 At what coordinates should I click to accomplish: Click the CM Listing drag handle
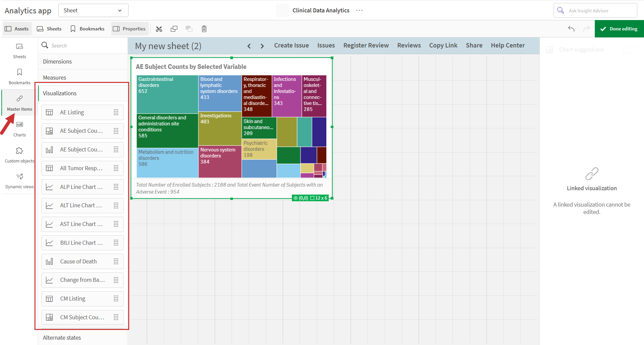(x=116, y=299)
